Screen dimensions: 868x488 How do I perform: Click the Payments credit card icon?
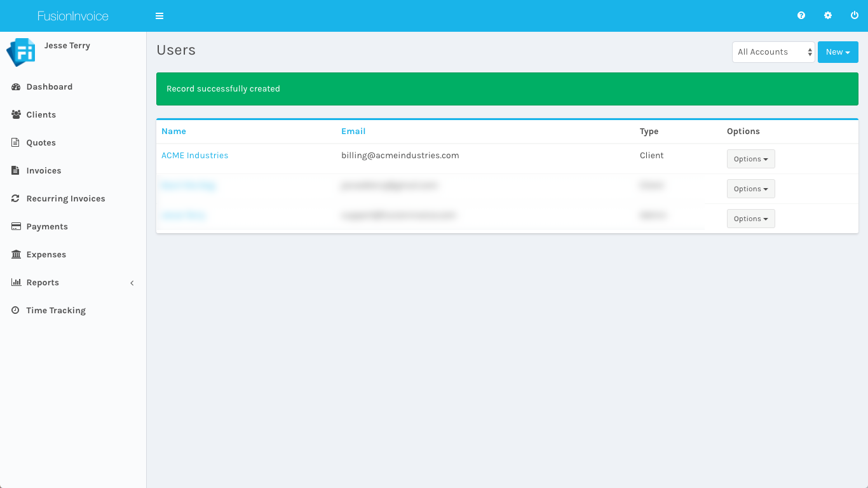(16, 227)
